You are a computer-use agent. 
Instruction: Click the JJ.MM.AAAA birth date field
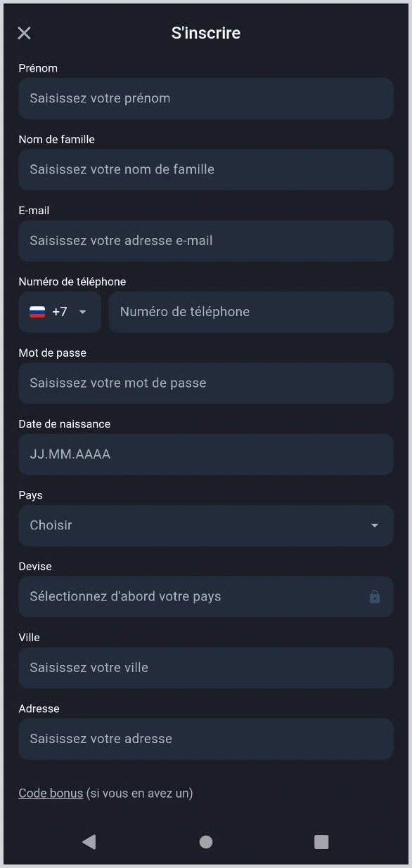point(206,454)
